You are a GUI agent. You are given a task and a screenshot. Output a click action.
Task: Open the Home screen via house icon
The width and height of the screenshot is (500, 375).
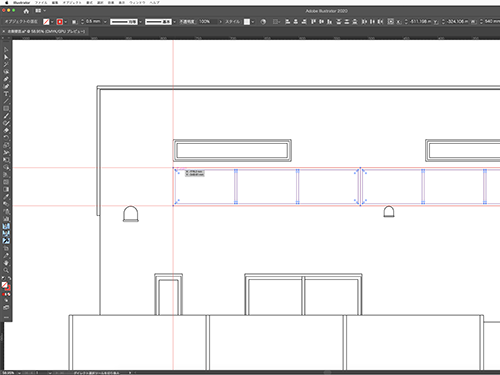[x=26, y=11]
